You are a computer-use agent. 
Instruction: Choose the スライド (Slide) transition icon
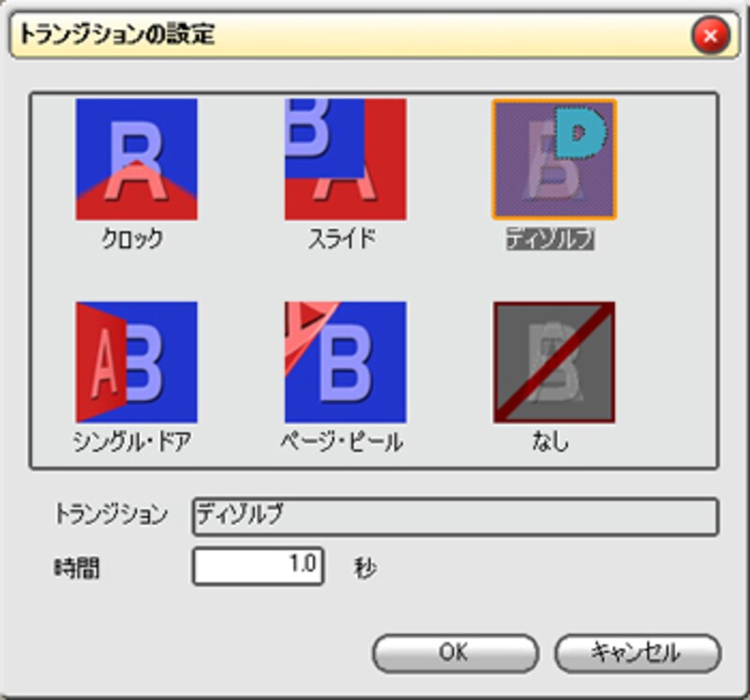coord(345,159)
